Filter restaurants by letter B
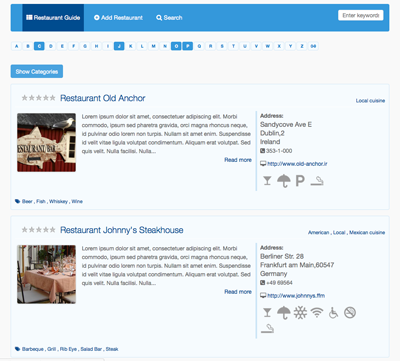The height and width of the screenshot is (361, 400). (28, 46)
